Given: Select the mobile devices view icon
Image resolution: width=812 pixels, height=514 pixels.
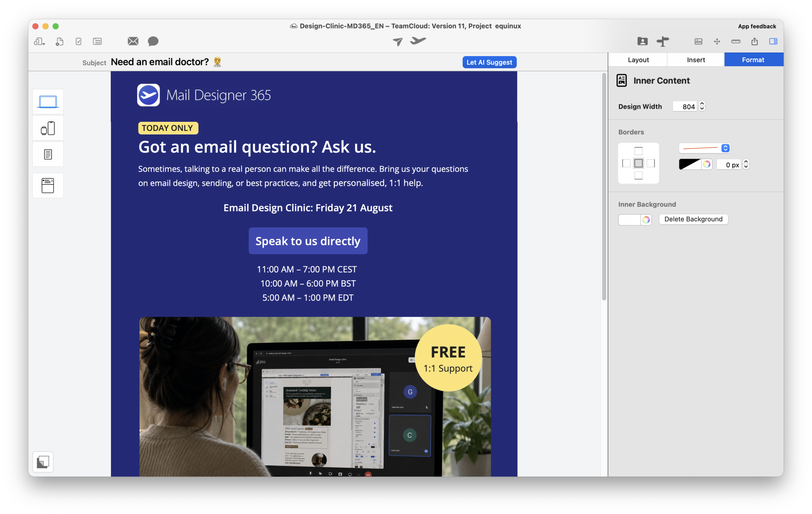Looking at the screenshot, I should click(48, 128).
